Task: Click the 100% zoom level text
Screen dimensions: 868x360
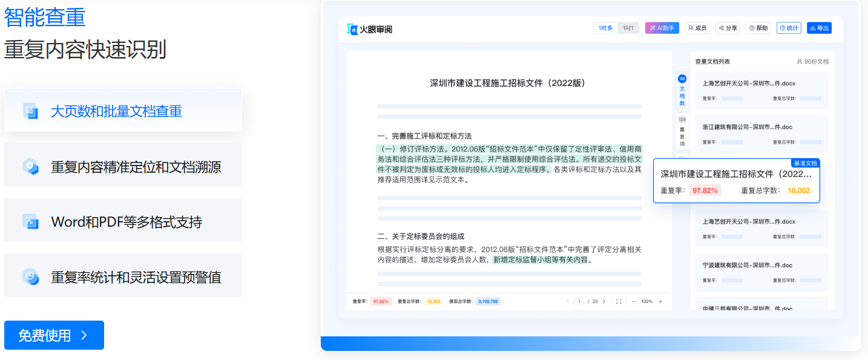Action: pos(647,301)
